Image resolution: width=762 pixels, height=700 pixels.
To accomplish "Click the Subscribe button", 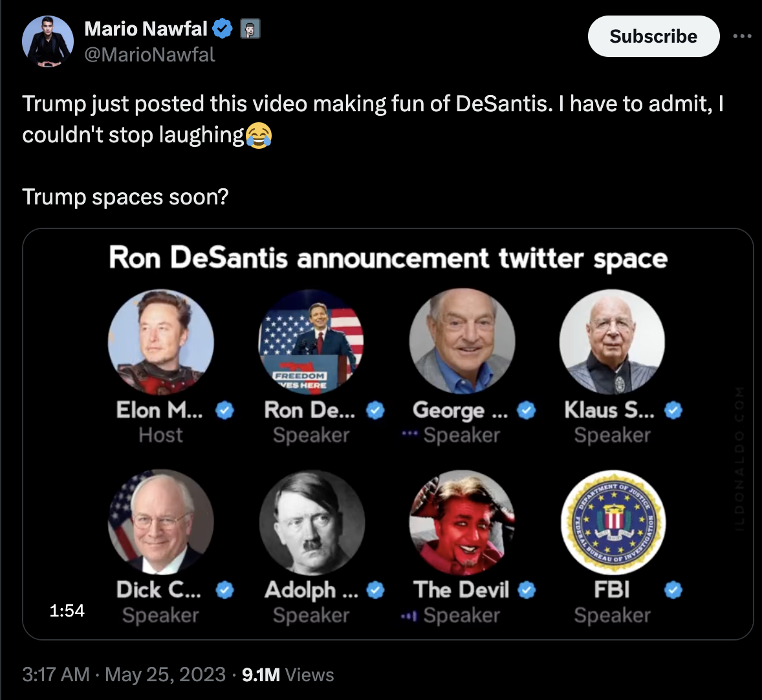I will 653,36.
